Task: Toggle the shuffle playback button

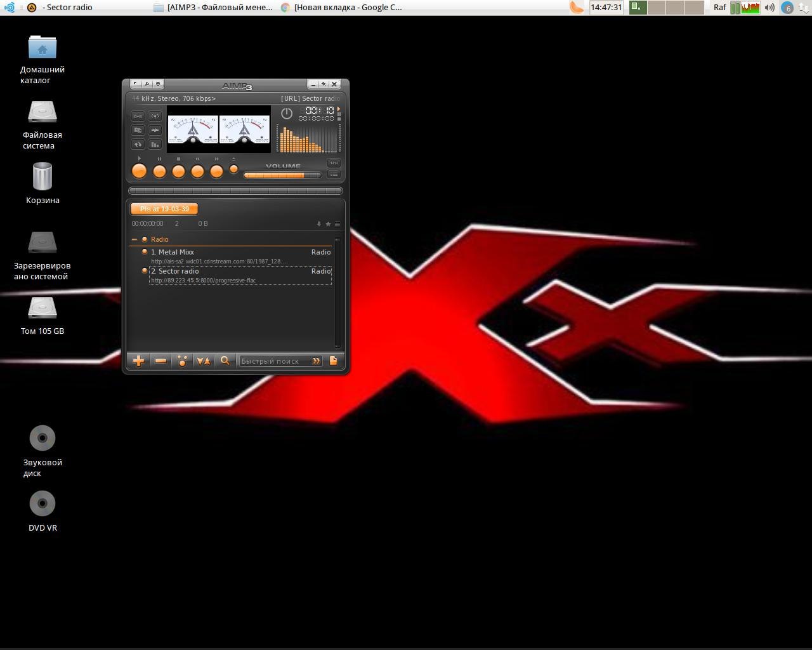Action: click(x=138, y=130)
